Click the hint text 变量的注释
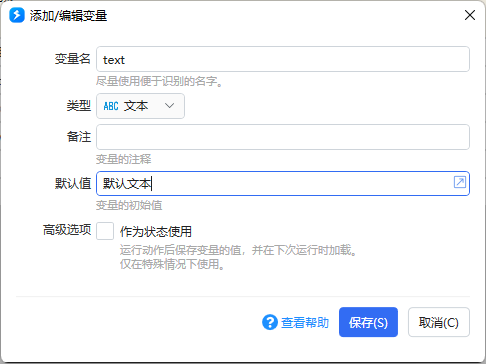This screenshot has height=364, width=486. click(x=123, y=159)
